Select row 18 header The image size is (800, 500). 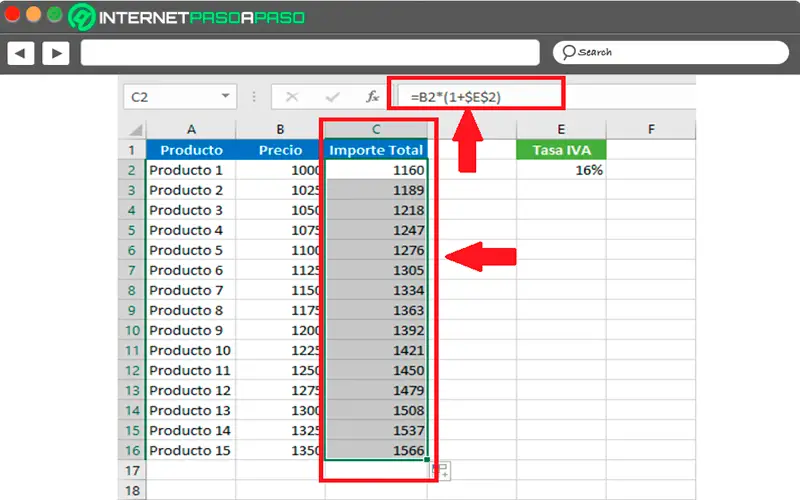(x=132, y=490)
